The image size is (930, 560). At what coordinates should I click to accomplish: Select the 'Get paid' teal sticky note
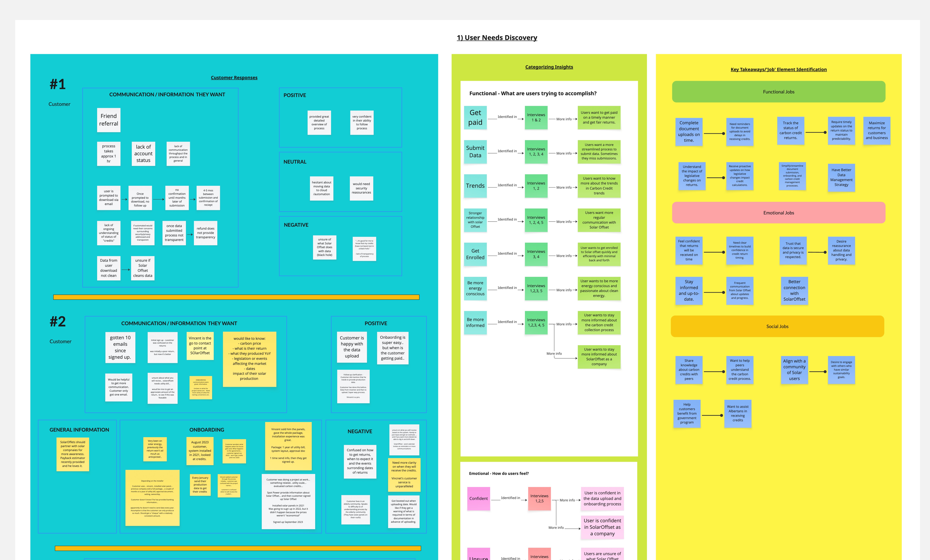click(x=475, y=118)
